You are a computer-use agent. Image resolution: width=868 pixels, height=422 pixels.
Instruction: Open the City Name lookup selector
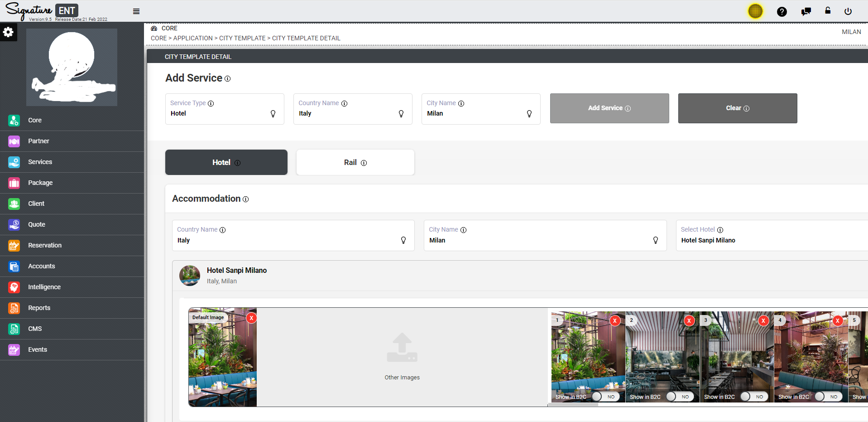529,114
